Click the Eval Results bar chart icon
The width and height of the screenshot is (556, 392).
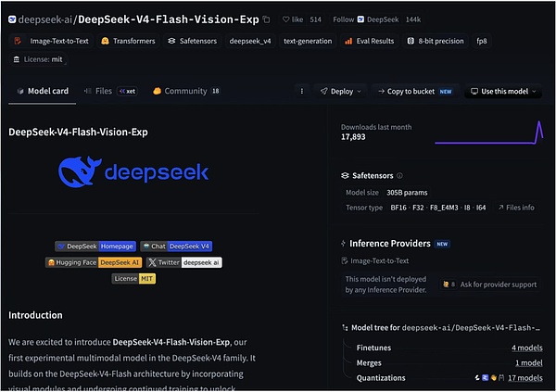(x=348, y=41)
